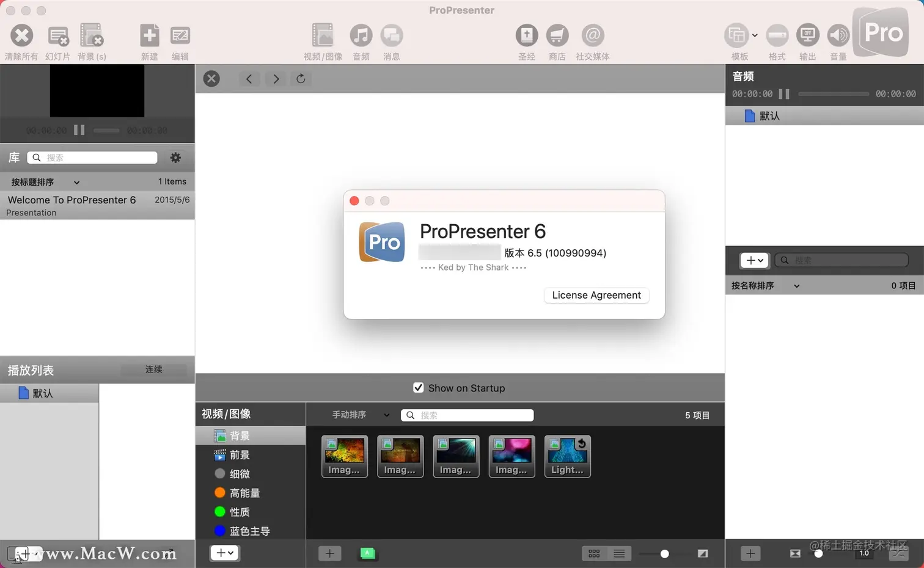924x568 pixels.
Task: Pause the preview video playback
Action: click(x=79, y=130)
